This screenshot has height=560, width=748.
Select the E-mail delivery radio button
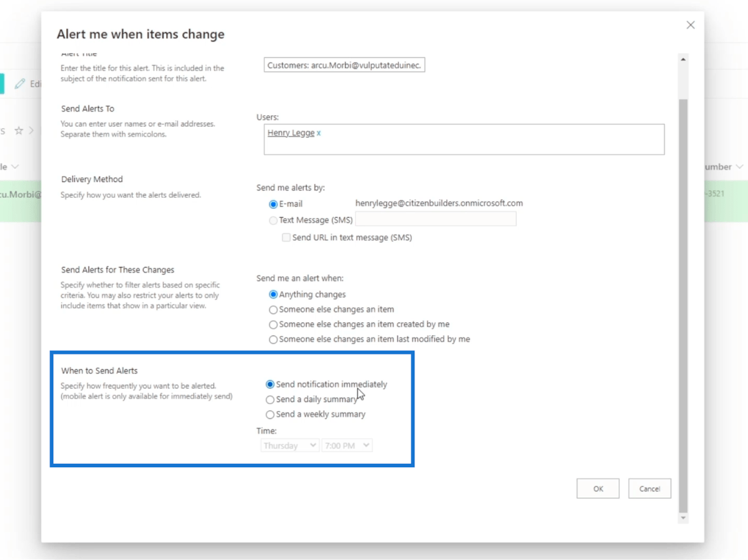click(273, 204)
